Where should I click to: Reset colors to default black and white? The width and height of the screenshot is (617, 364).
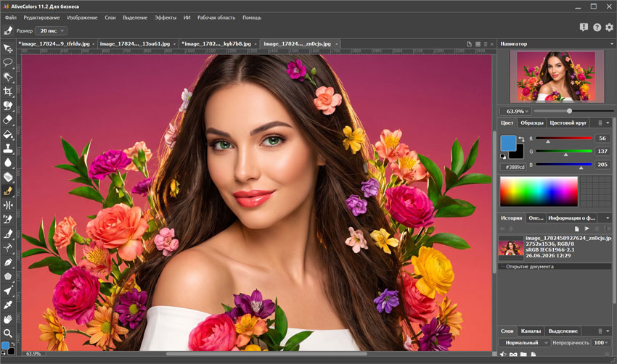tap(503, 157)
